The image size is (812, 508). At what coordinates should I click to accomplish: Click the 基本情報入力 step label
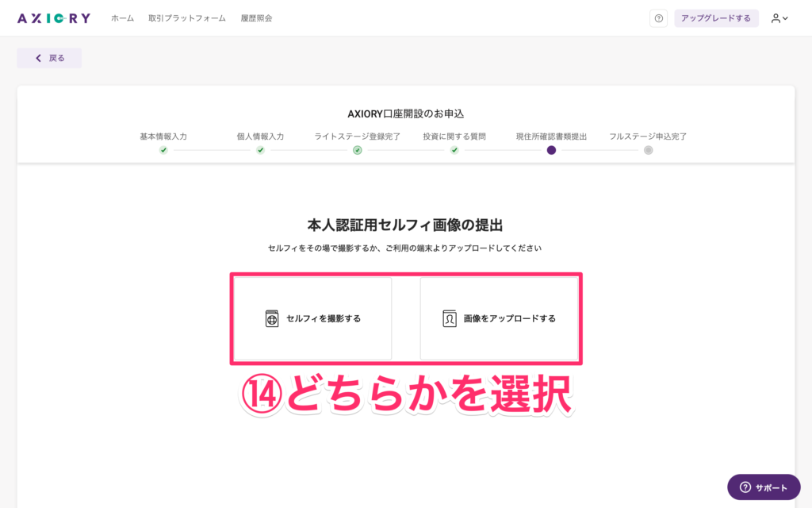tap(163, 137)
